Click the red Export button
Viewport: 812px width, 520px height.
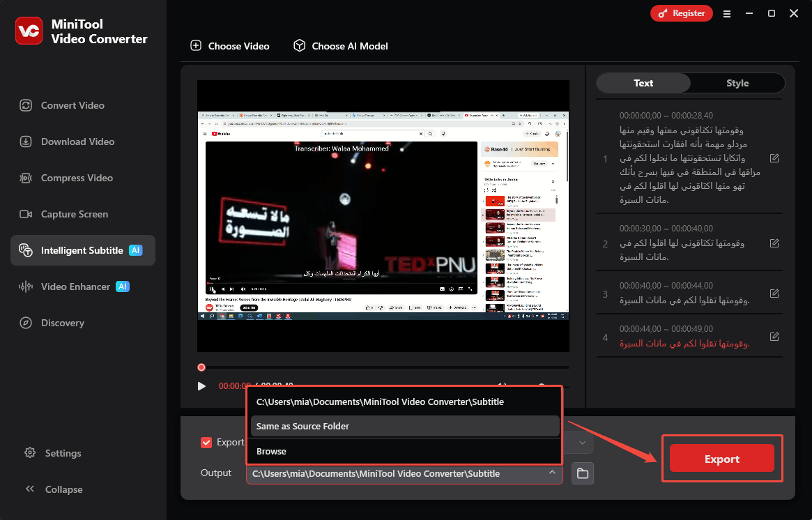click(x=722, y=459)
